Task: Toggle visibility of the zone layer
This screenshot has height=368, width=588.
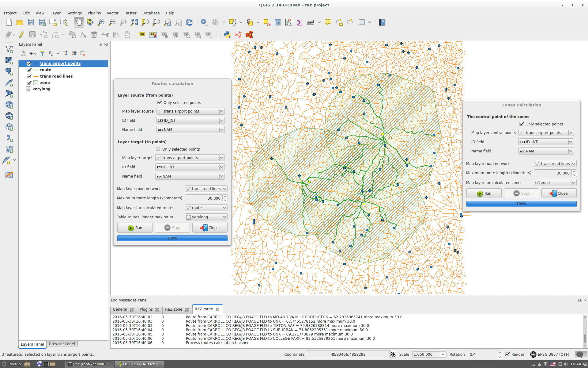Action: (x=29, y=83)
